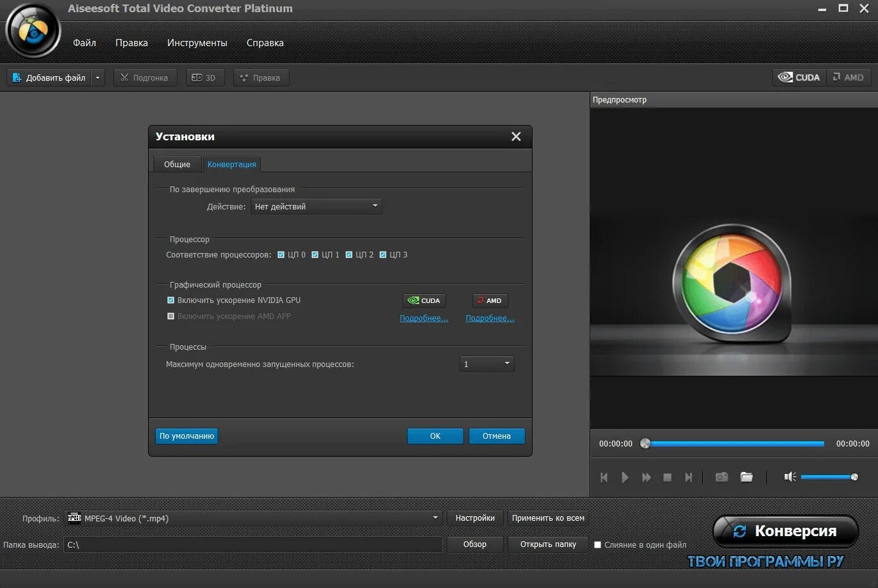Screen dimensions: 878x588
Task: Click the AMD badge in settings dialog
Action: 490,300
